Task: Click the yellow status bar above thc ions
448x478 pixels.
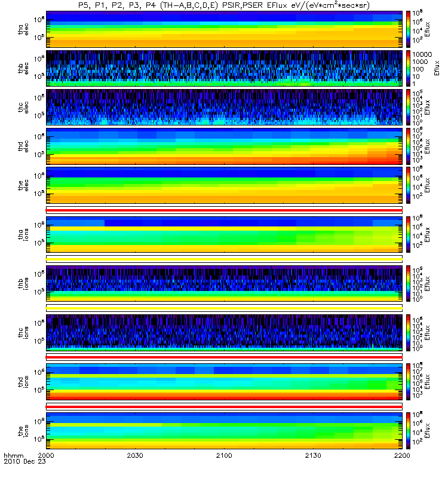Action: (225, 308)
